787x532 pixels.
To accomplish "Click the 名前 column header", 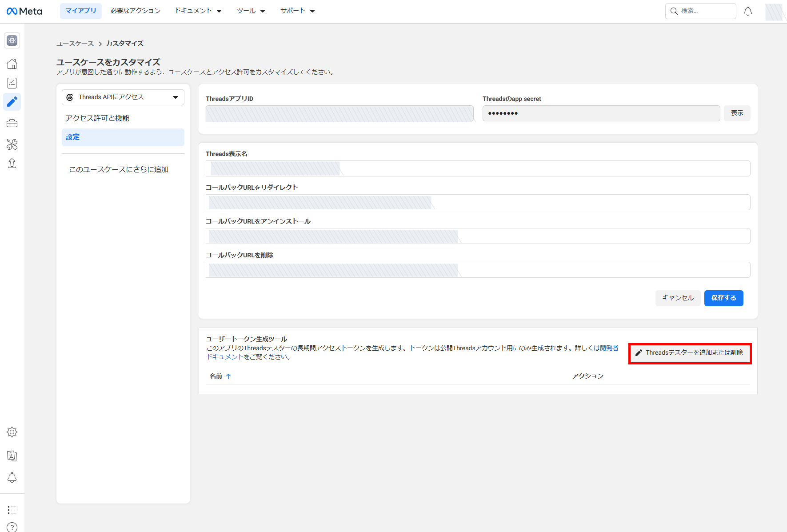I will coord(216,376).
